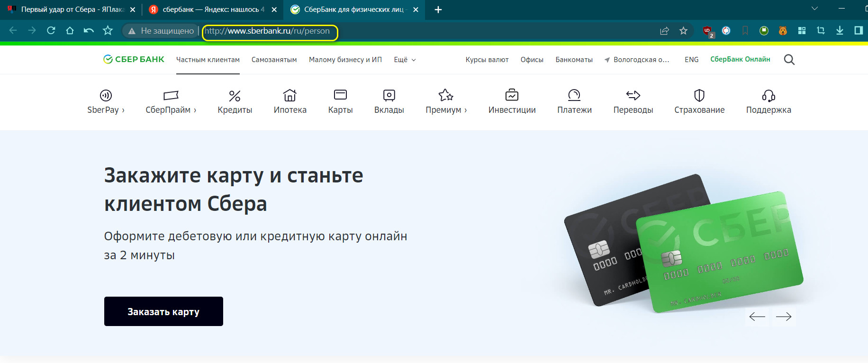868x363 pixels.
Task: Open the 'Самозанятым' menu item
Action: pyautogui.click(x=274, y=60)
